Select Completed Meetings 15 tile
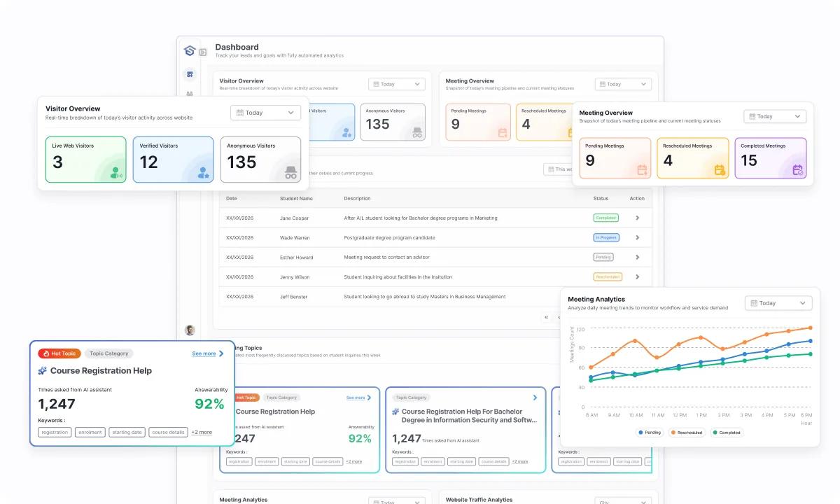Viewport: 840px width, 504px height. (x=771, y=158)
